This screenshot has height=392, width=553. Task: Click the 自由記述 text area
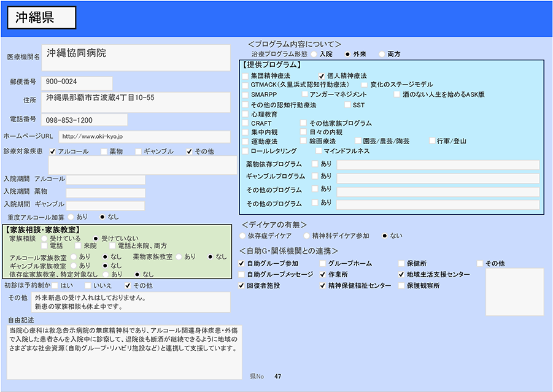[124, 352]
